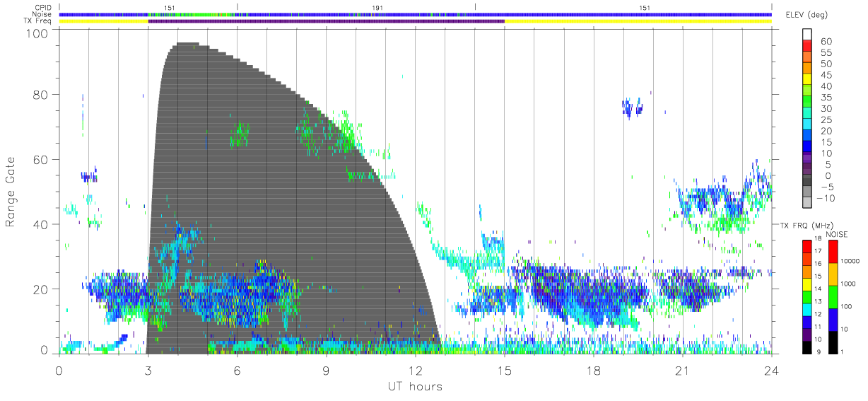The width and height of the screenshot is (868, 401).
Task: Select the 12 tick on UT hours axis
Action: click(x=415, y=370)
